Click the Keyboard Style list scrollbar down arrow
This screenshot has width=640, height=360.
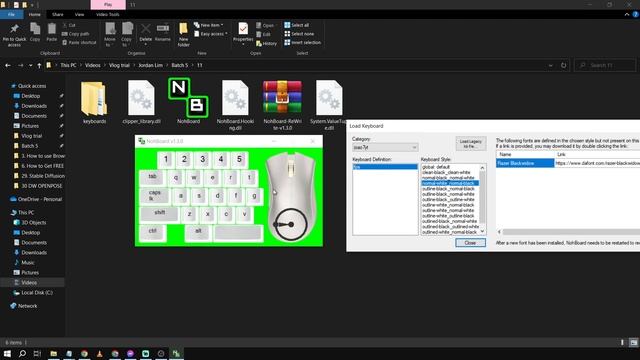click(482, 231)
